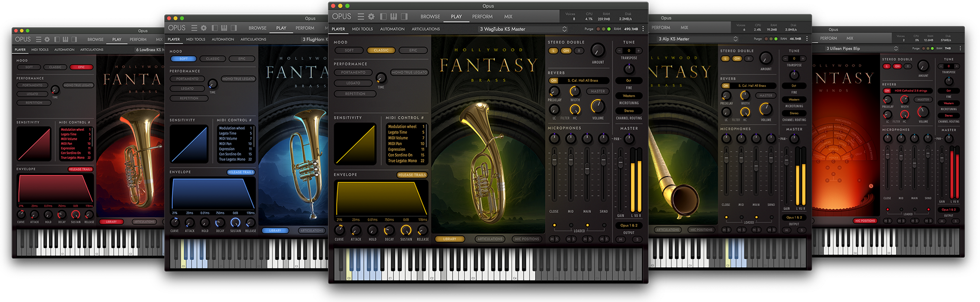Toggle Mono True Legato in the WagTuba window
Screen dimensions: 980x302
point(409,73)
